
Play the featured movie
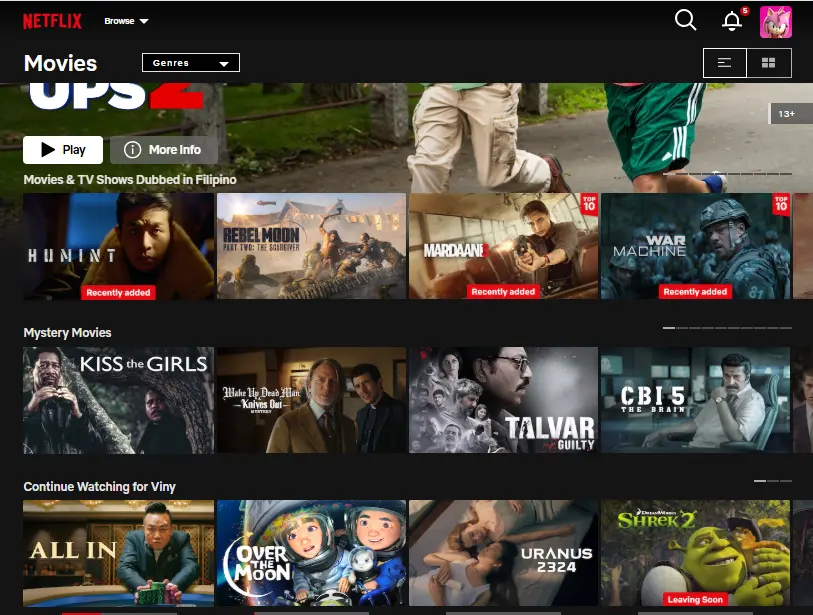pos(63,150)
